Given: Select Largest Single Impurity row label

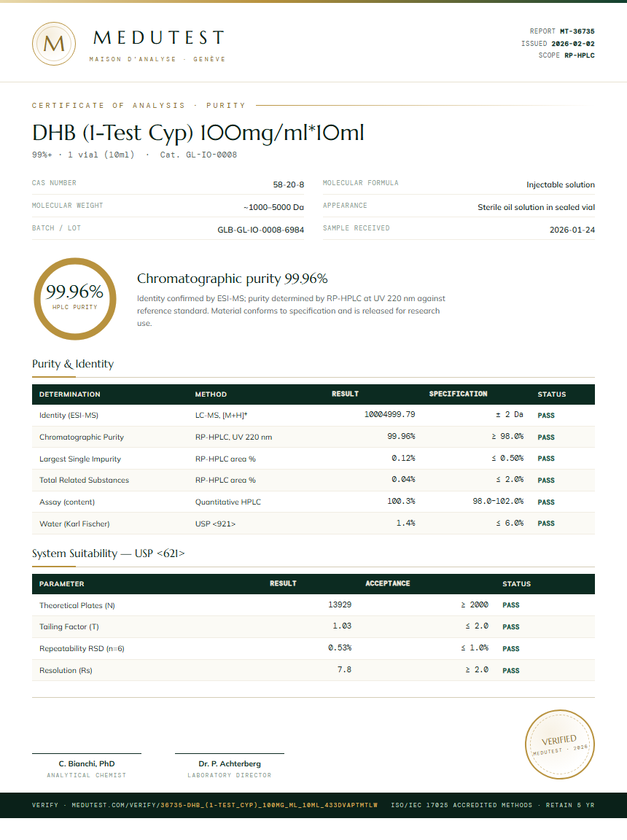Looking at the screenshot, I should [x=79, y=459].
